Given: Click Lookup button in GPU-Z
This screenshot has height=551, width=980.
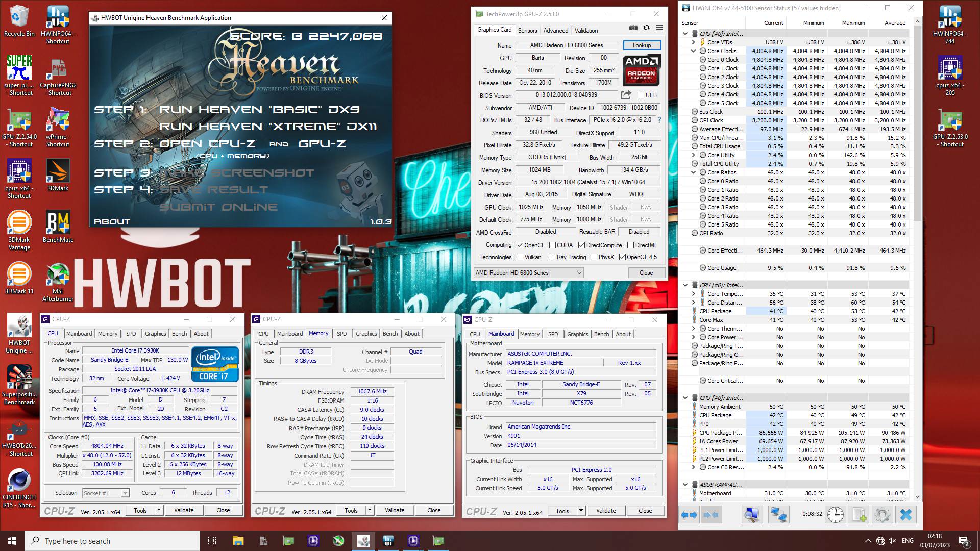Looking at the screenshot, I should [x=642, y=45].
